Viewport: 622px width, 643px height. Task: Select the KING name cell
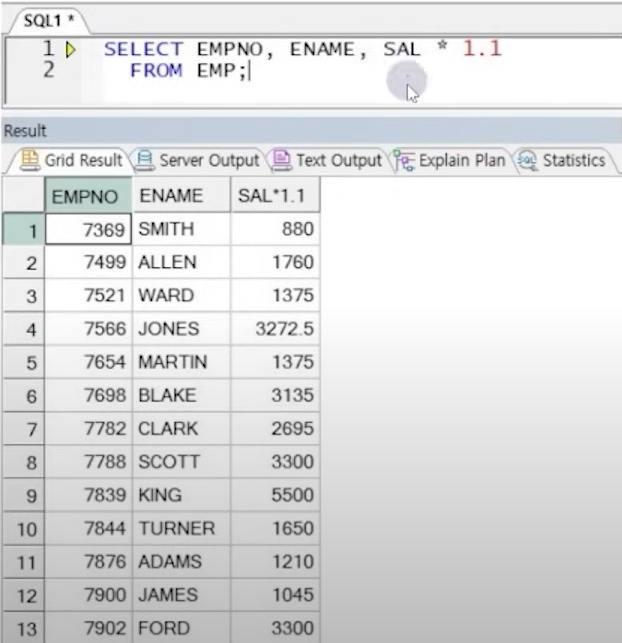pos(182,495)
